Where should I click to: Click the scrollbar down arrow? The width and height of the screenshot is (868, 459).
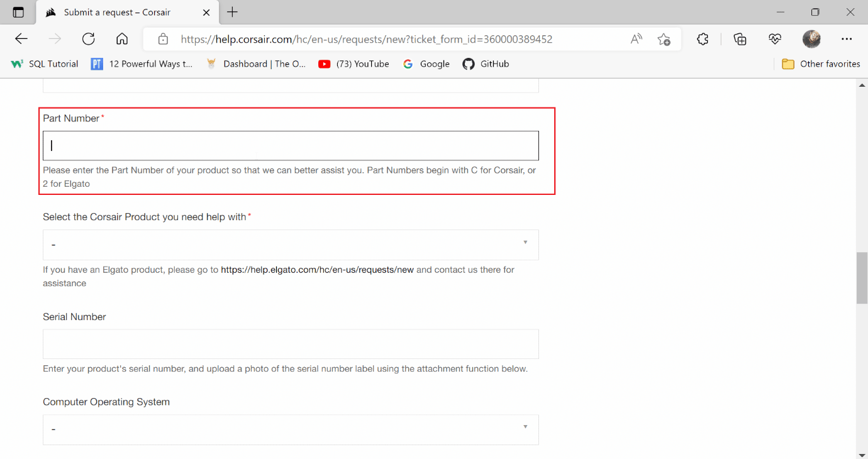(862, 454)
